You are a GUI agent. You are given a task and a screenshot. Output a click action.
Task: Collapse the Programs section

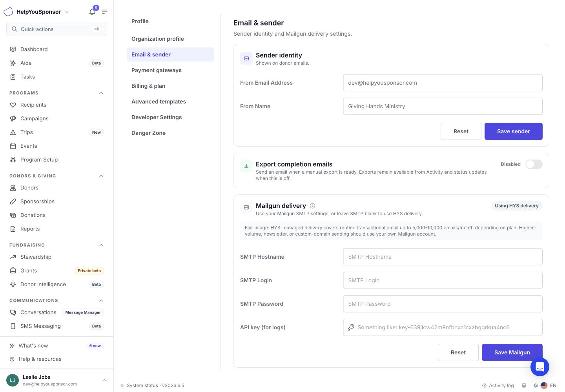point(101,93)
